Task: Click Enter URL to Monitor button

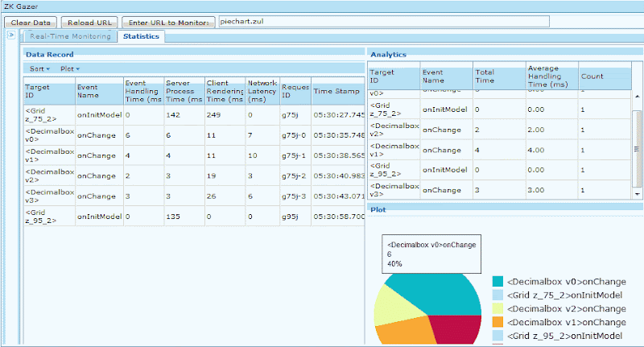Action: 168,23
